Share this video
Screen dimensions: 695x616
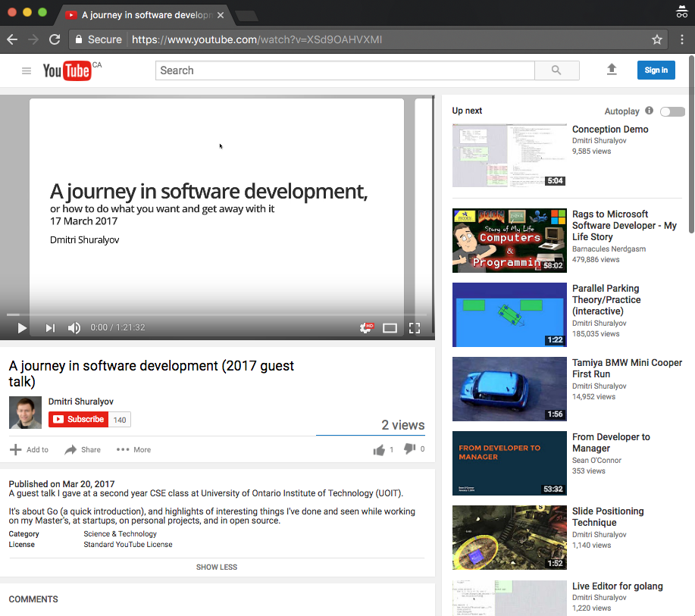point(83,450)
